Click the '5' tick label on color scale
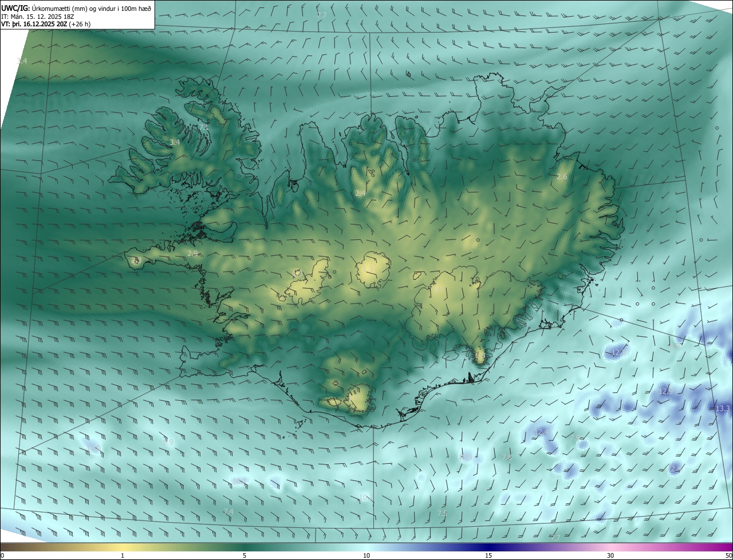 point(245,555)
